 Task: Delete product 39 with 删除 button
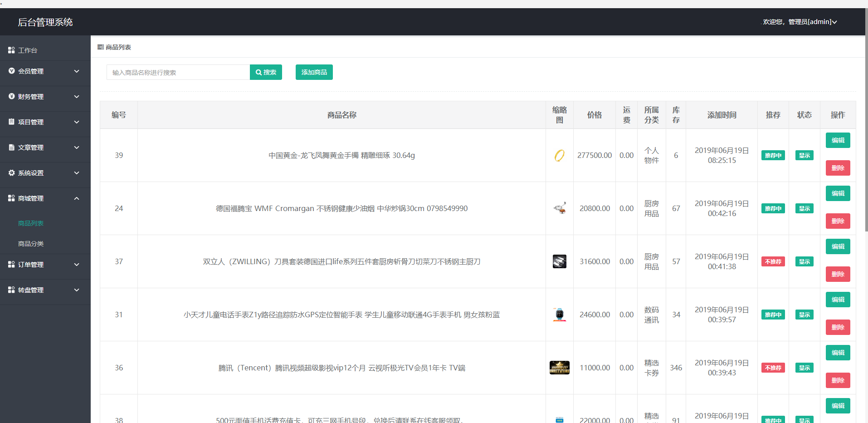(x=838, y=168)
